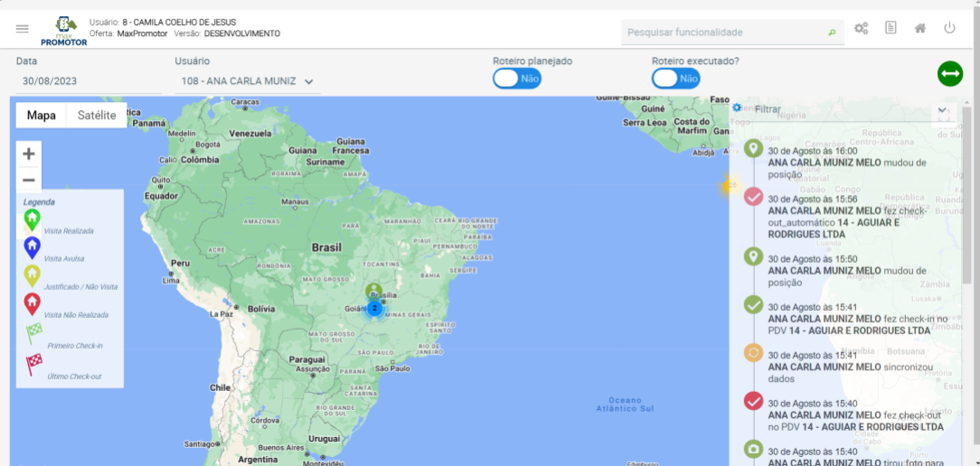Click the green double-arrow expand button
980x466 pixels.
950,74
